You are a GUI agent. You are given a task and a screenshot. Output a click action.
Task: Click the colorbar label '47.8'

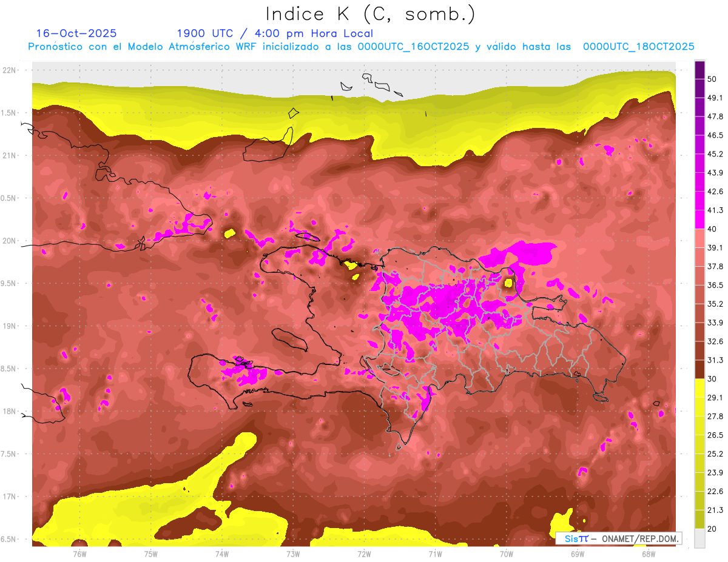point(715,116)
